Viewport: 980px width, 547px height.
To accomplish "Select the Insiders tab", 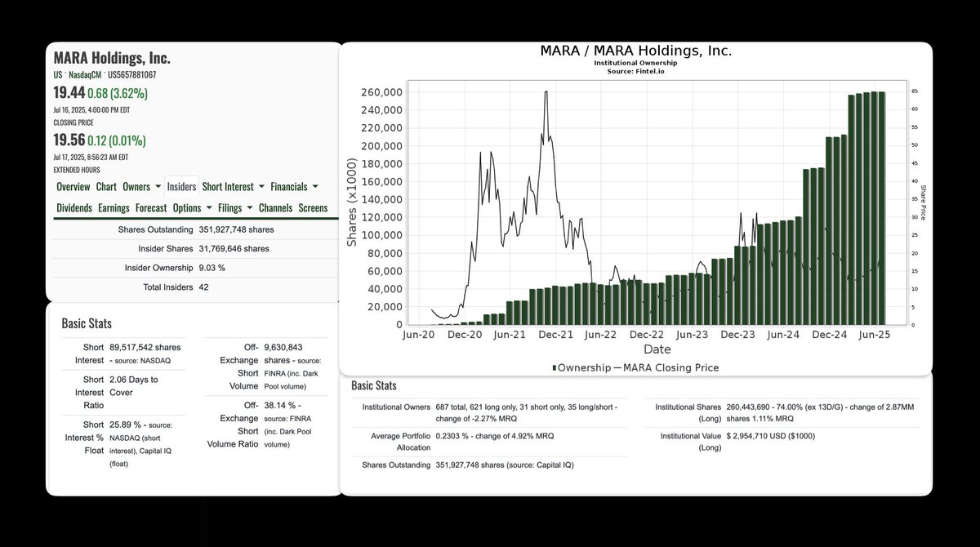I will pos(181,187).
